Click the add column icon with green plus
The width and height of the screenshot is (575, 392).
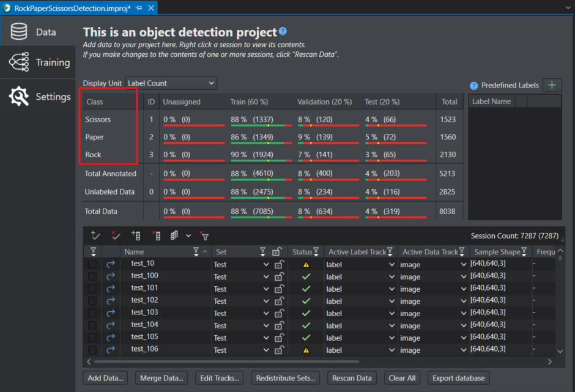point(136,235)
